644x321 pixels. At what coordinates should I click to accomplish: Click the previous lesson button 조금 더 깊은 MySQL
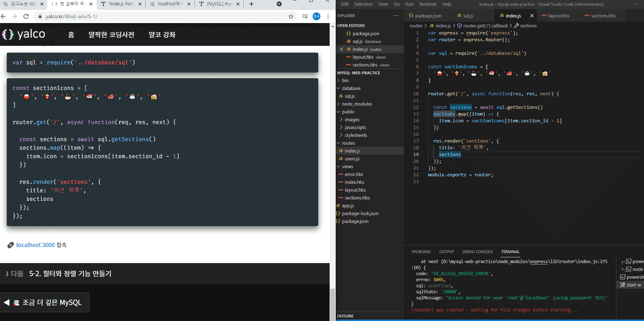(44, 303)
